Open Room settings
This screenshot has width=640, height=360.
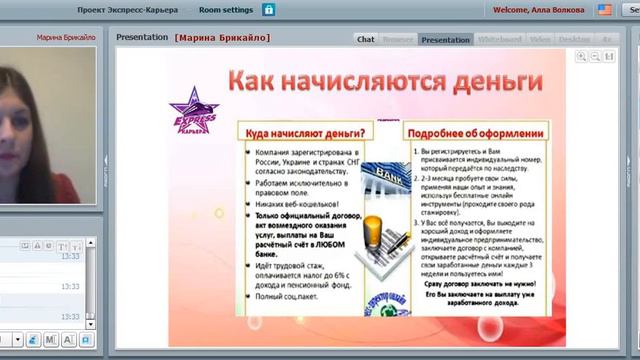pyautogui.click(x=226, y=10)
